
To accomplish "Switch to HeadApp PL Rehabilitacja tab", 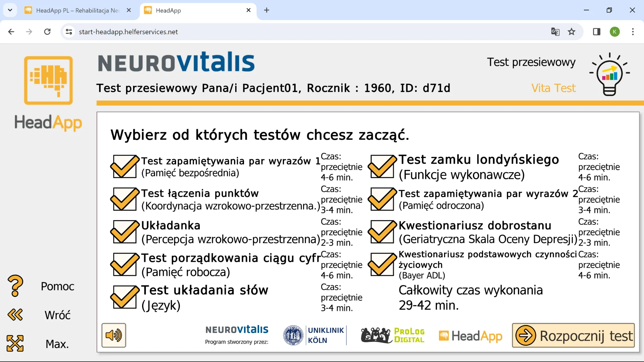I will pos(78,10).
